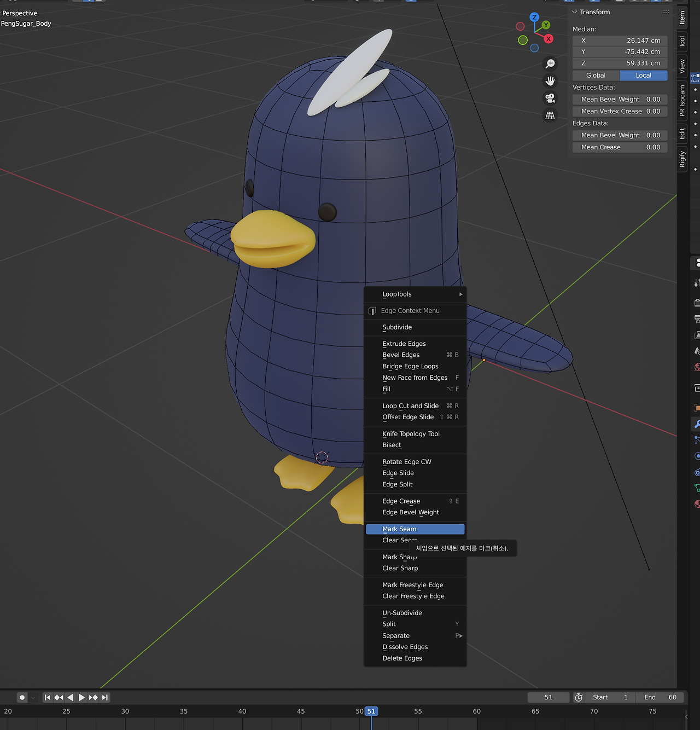
Task: Jump to the previous keyframe
Action: tap(59, 697)
